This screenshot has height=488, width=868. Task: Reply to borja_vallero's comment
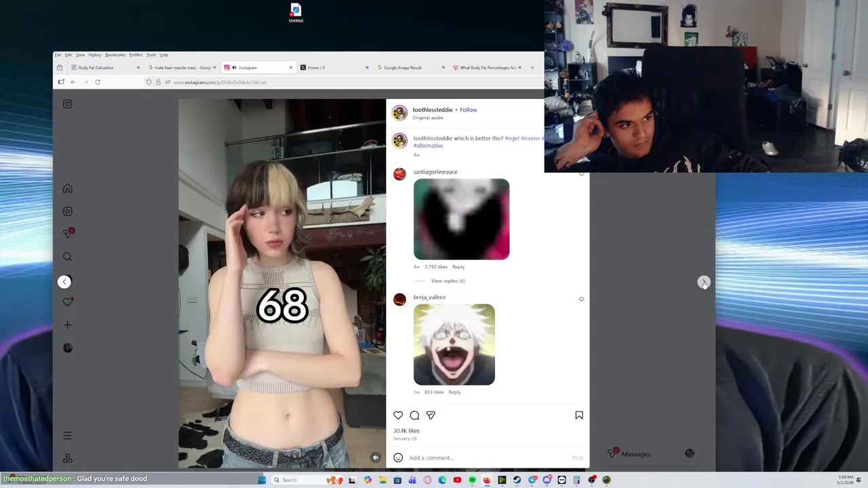(x=454, y=392)
